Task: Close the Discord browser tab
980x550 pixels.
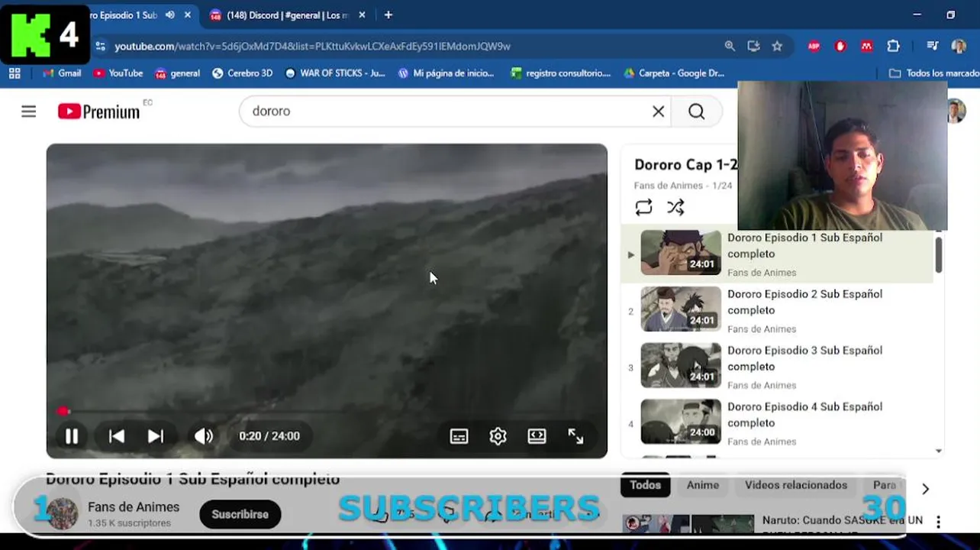Action: click(x=362, y=15)
